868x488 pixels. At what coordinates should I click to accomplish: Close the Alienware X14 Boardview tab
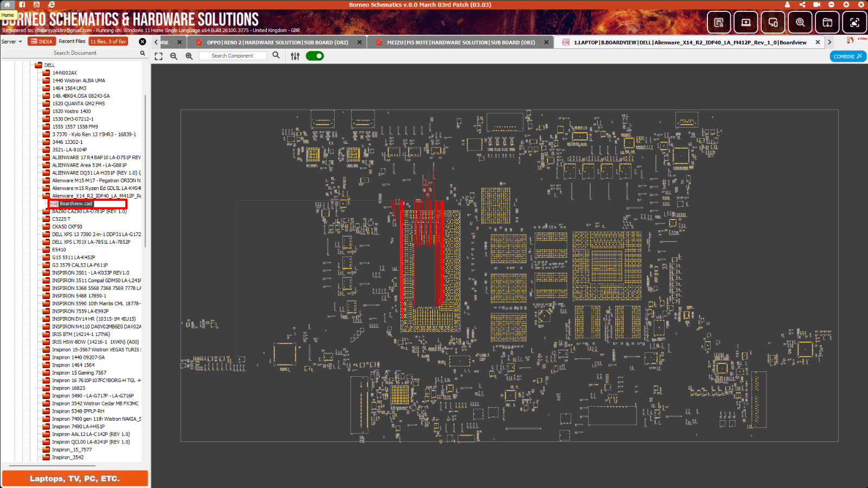tap(818, 42)
